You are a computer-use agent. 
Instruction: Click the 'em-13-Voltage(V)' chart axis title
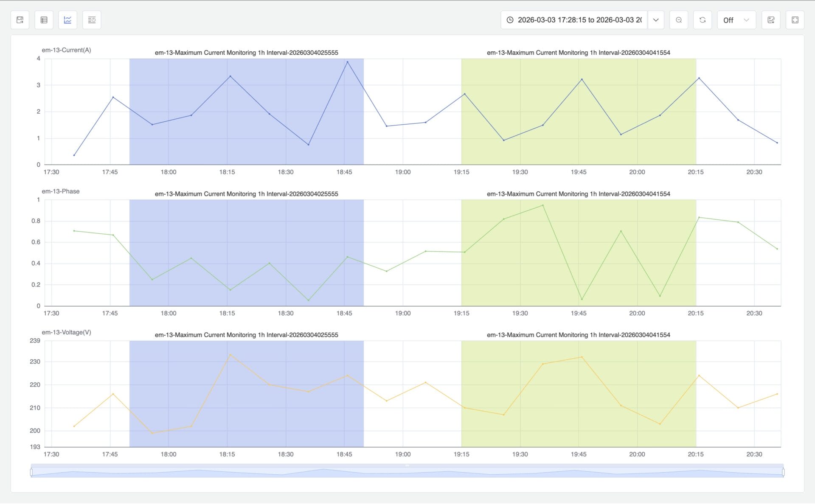[x=66, y=332]
